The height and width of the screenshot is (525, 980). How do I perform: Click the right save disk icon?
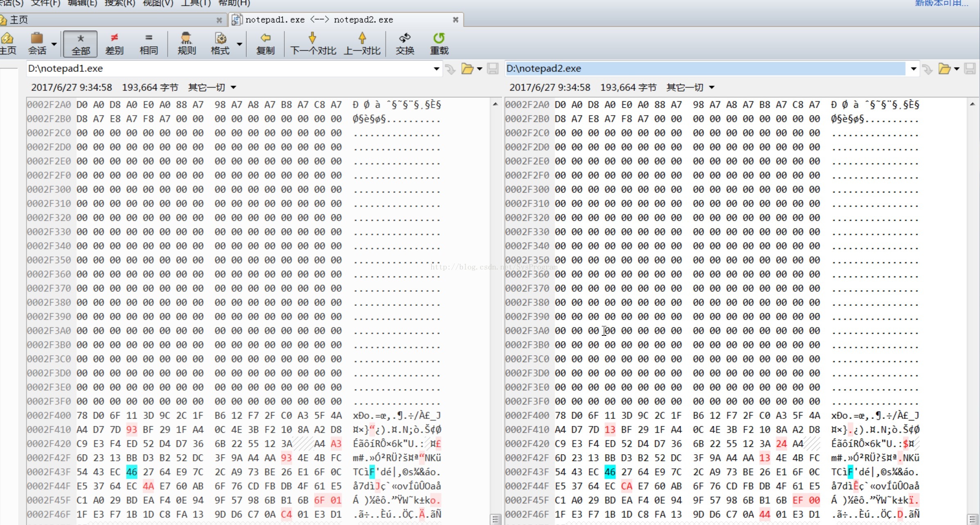[970, 68]
